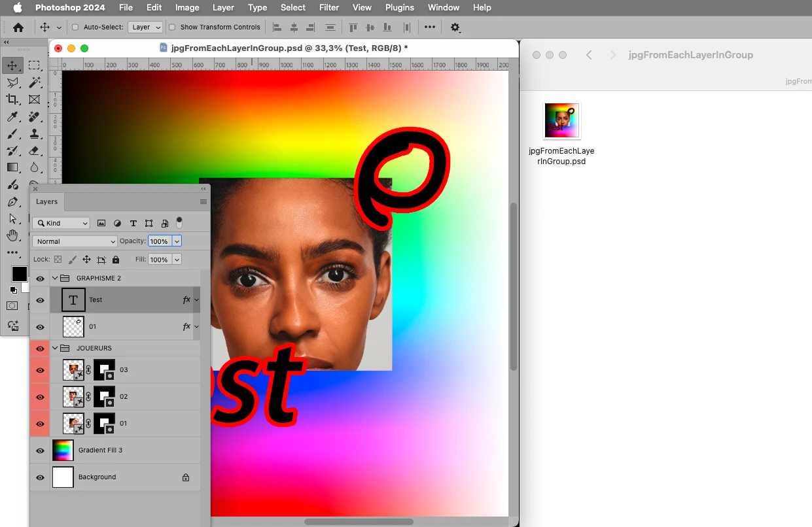812x527 pixels.
Task: Click the foreground color black swatch
Action: coord(19,274)
